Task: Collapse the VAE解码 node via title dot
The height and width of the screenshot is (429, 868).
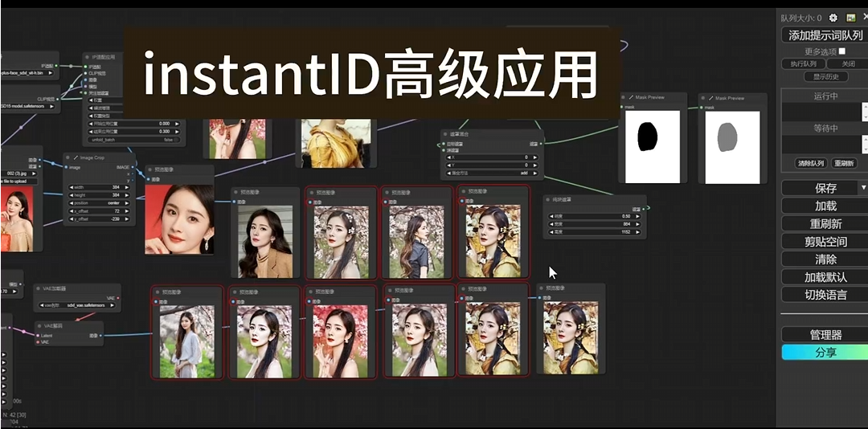Action: click(40, 325)
